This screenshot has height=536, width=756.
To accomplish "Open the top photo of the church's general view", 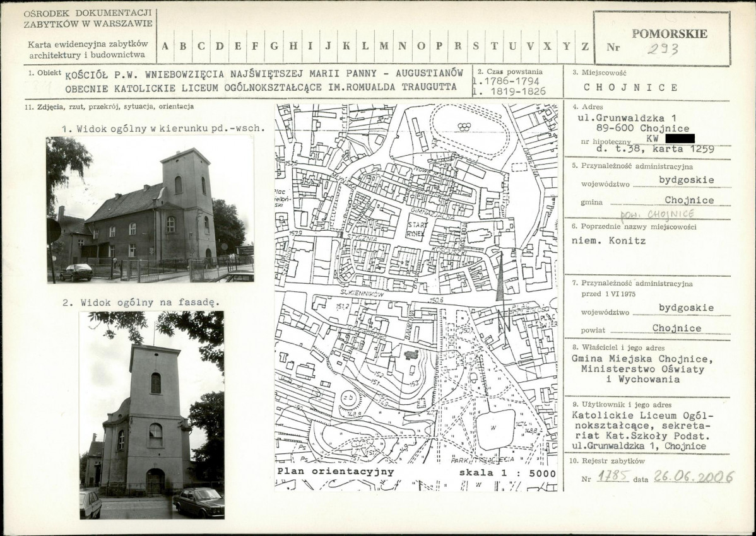I will [150, 209].
